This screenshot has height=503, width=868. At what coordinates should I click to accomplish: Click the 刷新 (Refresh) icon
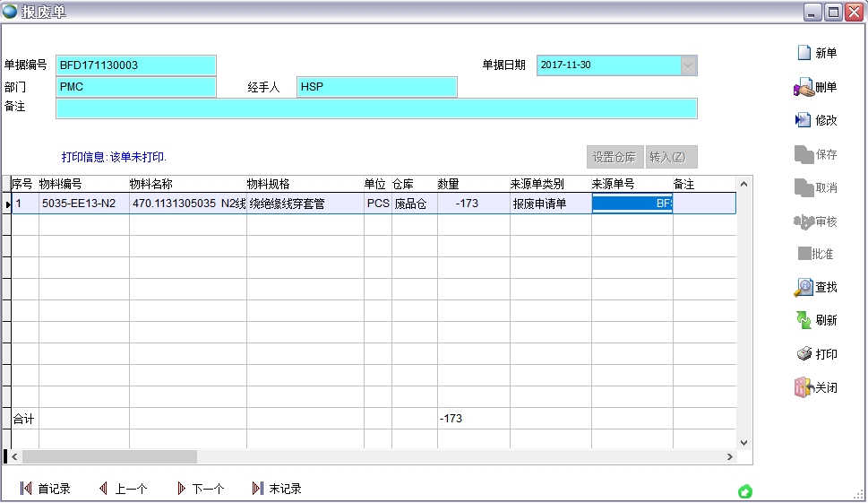coord(804,320)
